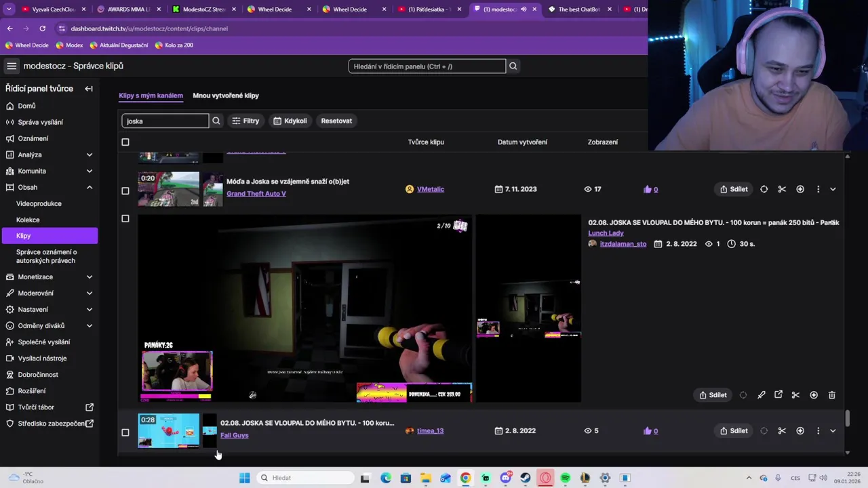Open the Grand Theft Auto V link
The width and height of the screenshot is (868, 488).
[256, 194]
